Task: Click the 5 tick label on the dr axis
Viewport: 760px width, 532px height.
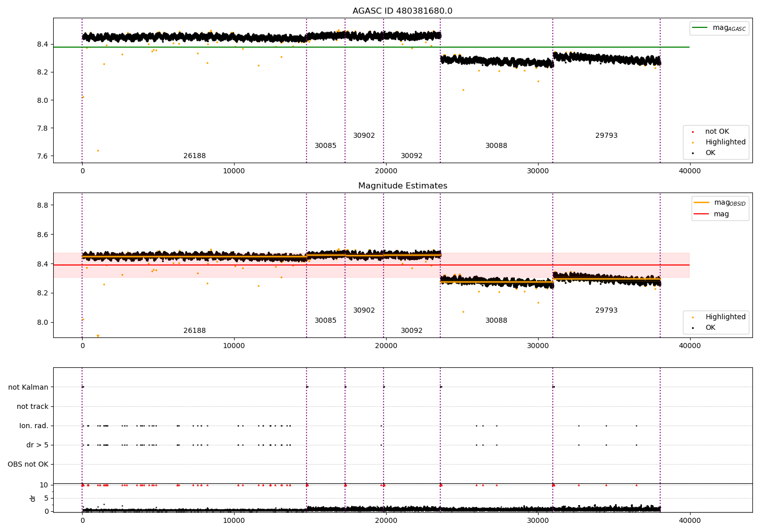Action: coord(46,499)
